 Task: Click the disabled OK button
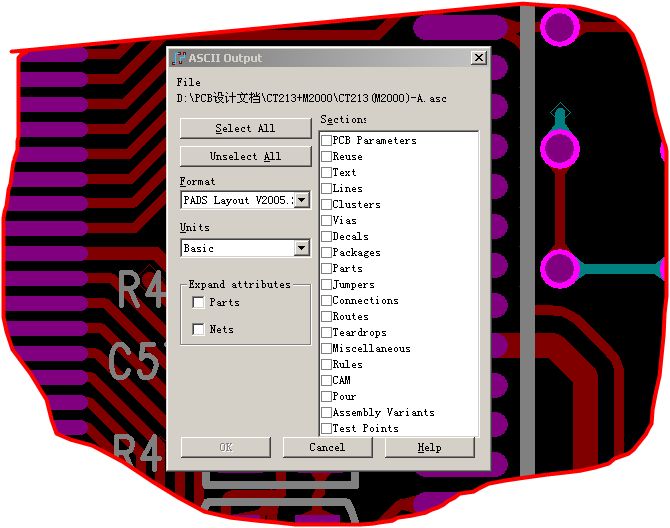226,447
